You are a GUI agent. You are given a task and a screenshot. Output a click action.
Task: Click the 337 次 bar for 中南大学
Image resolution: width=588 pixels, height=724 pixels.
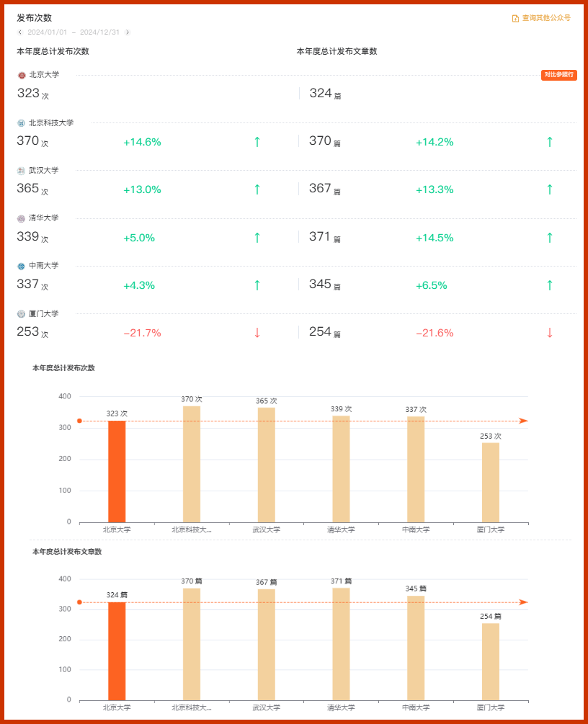(416, 470)
